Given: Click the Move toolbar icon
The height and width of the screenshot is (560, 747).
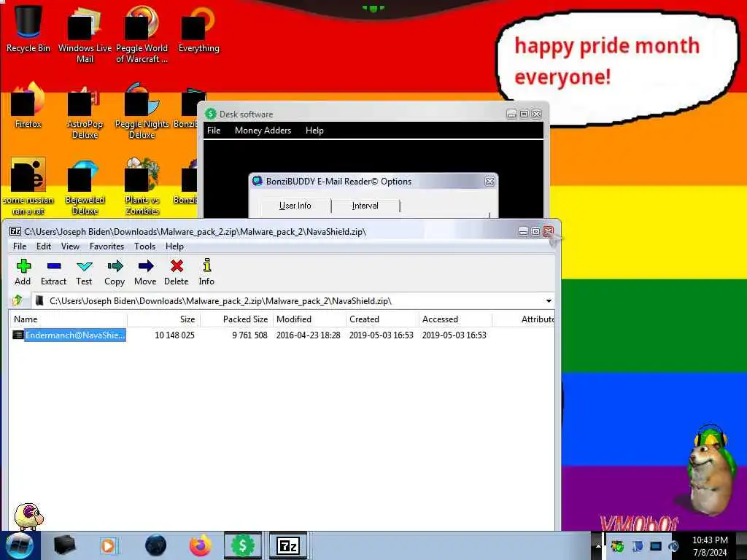Looking at the screenshot, I should tap(145, 272).
